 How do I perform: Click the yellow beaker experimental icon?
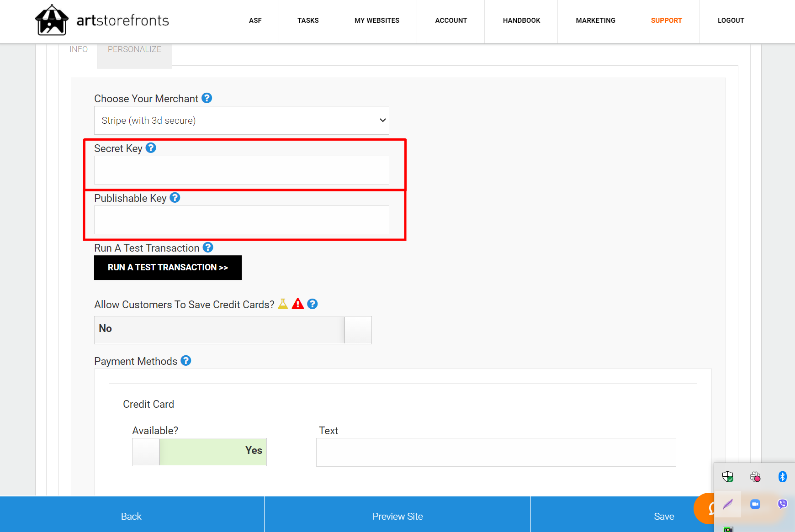tap(283, 304)
